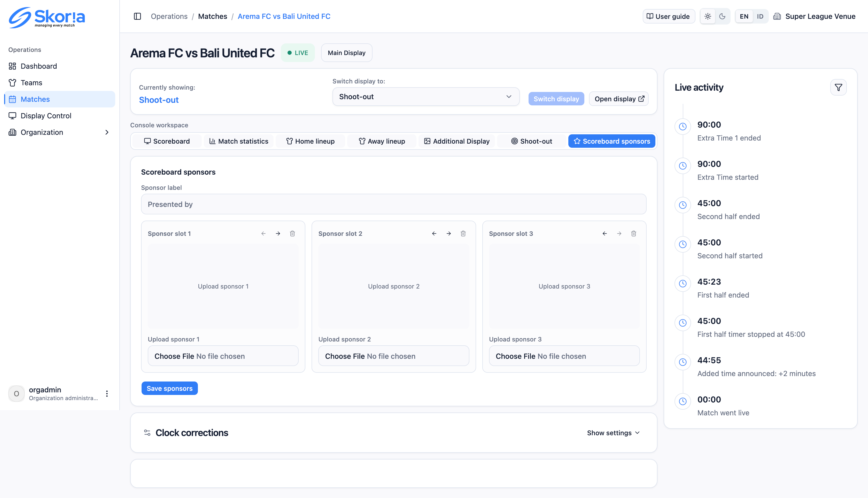Switch to Match statistics tab
868x498 pixels.
239,141
